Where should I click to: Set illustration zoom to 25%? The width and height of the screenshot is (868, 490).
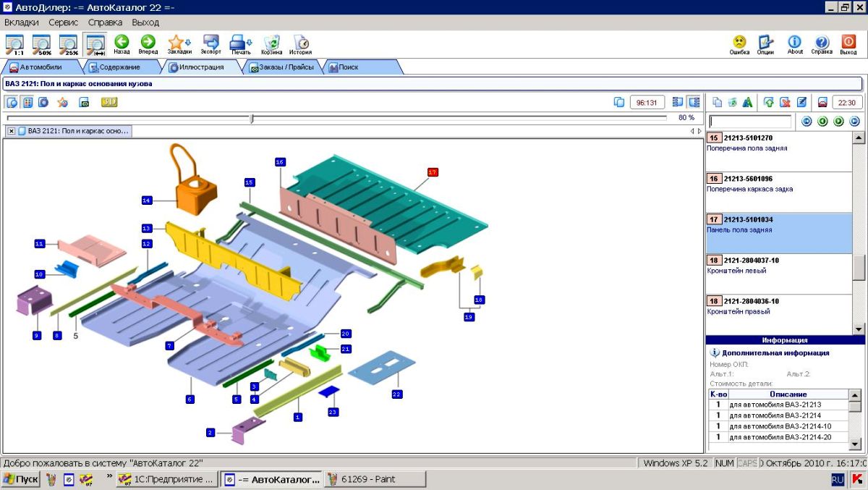[x=68, y=45]
